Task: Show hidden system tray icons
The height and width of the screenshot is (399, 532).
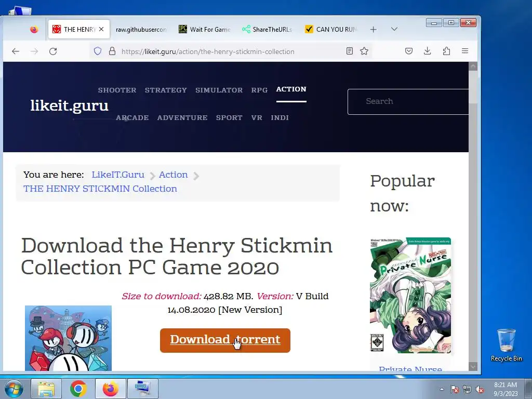Action: coord(442,389)
